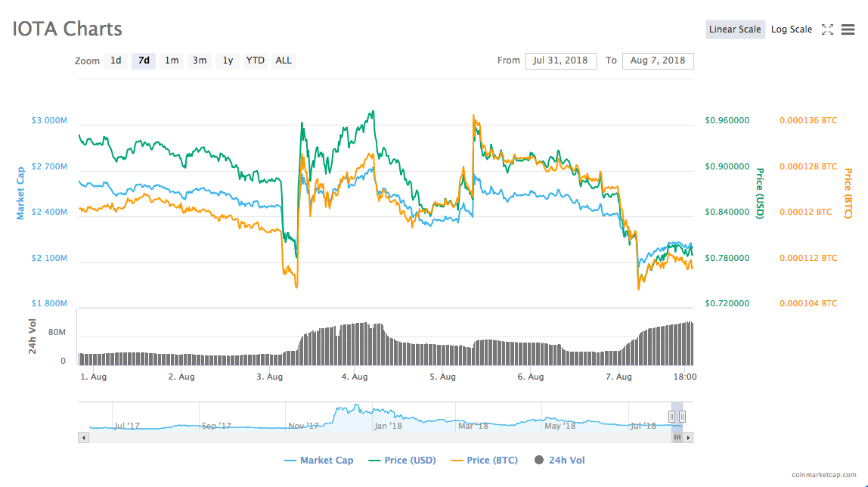This screenshot has width=868, height=487.
Task: Select Linear Scale mode
Action: pos(735,29)
